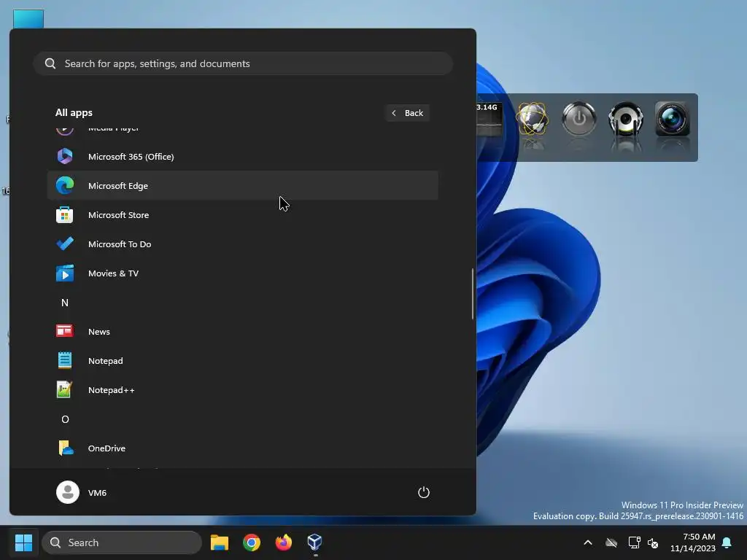Open File Explorer from taskbar
Screen dimensions: 747x560
220,542
